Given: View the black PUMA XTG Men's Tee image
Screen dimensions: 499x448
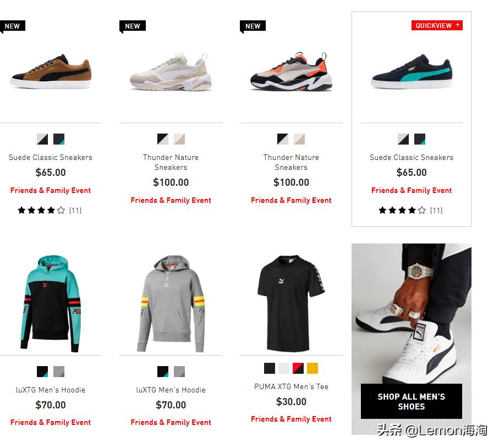Looking at the screenshot, I should pyautogui.click(x=291, y=303).
